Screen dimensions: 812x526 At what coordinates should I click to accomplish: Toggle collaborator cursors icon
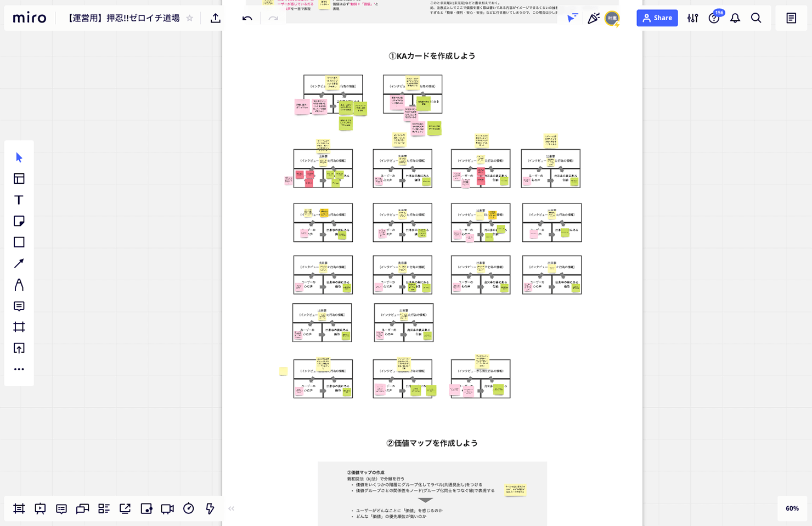pyautogui.click(x=572, y=18)
